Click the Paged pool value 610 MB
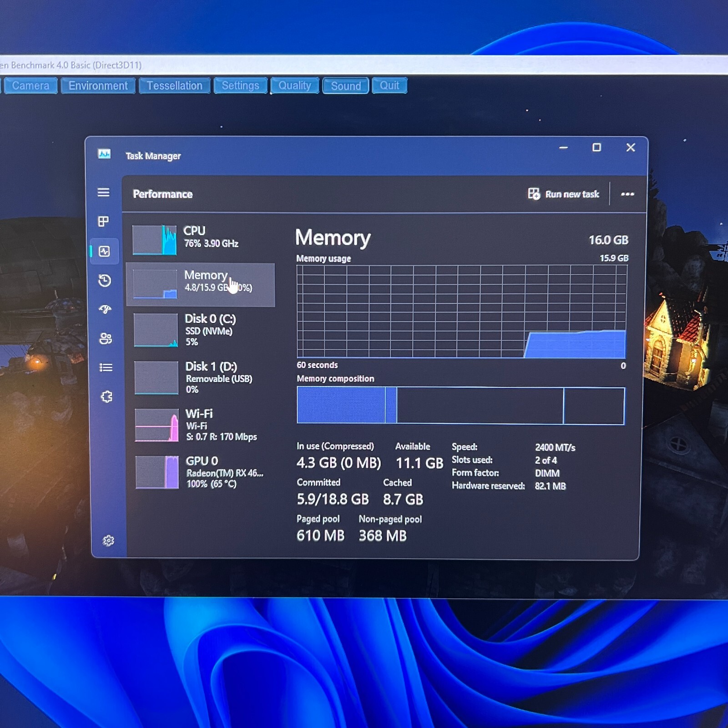Viewport: 728px width, 728px height. 320,536
